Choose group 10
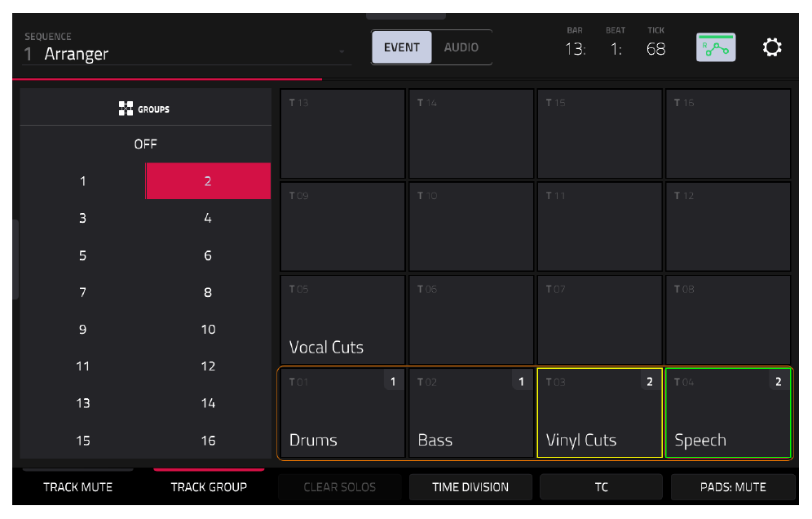 (x=208, y=329)
